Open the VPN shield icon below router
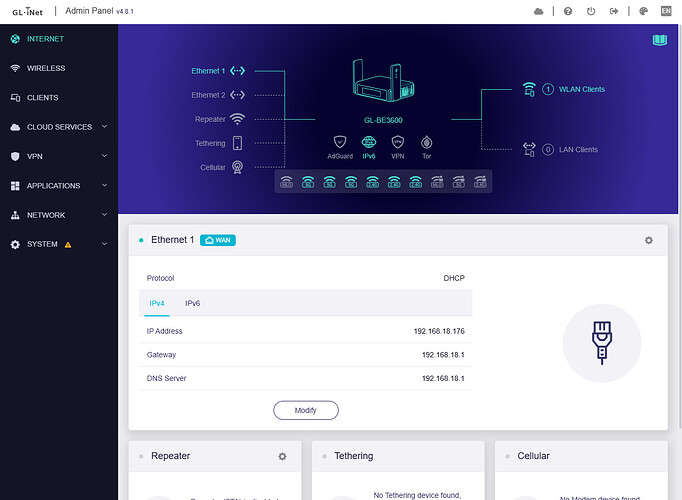 tap(398, 142)
